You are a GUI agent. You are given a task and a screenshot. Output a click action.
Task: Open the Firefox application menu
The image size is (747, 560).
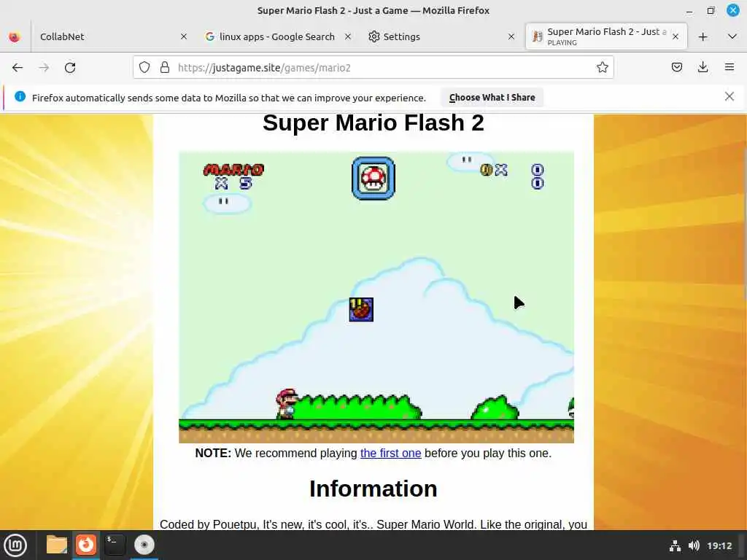729,68
